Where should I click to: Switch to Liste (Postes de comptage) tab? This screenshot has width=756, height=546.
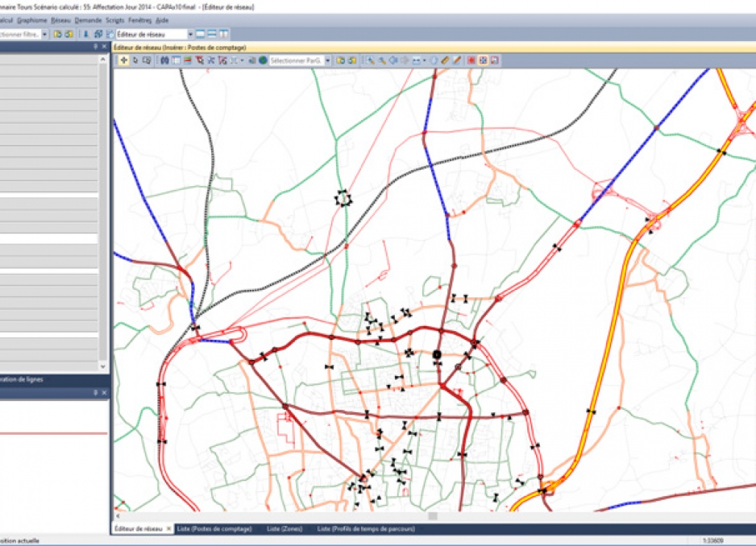tap(215, 529)
